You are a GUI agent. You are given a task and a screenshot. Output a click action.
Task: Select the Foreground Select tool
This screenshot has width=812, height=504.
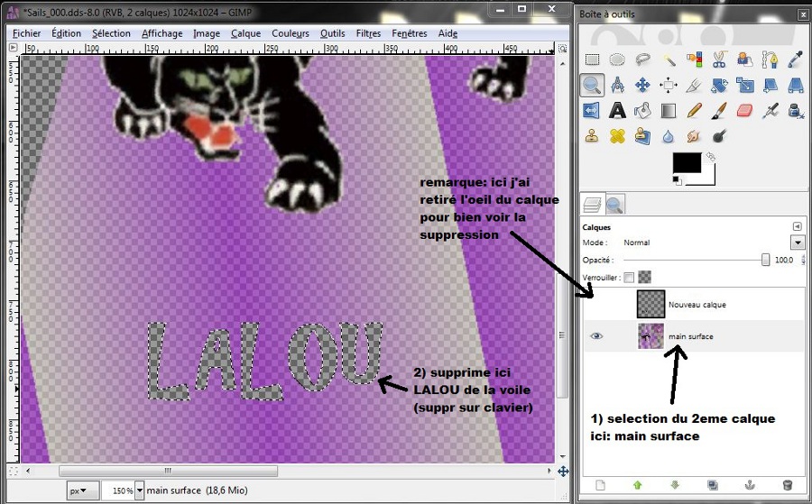click(x=744, y=60)
